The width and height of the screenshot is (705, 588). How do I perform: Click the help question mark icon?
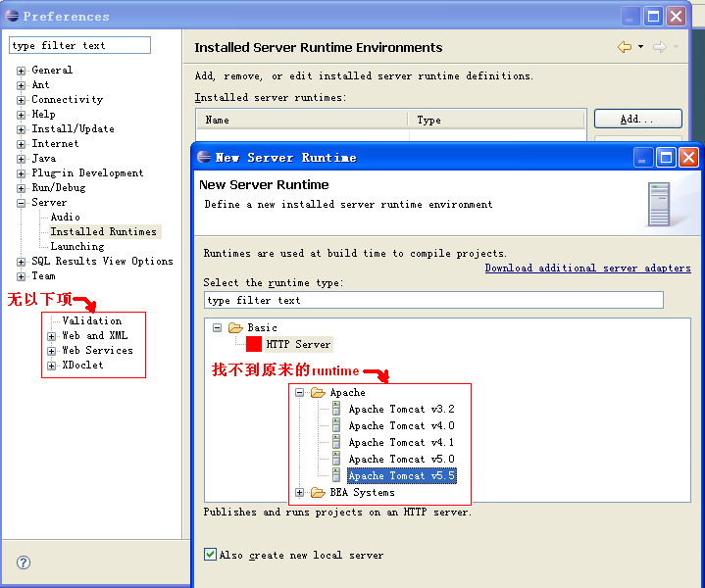[24, 562]
